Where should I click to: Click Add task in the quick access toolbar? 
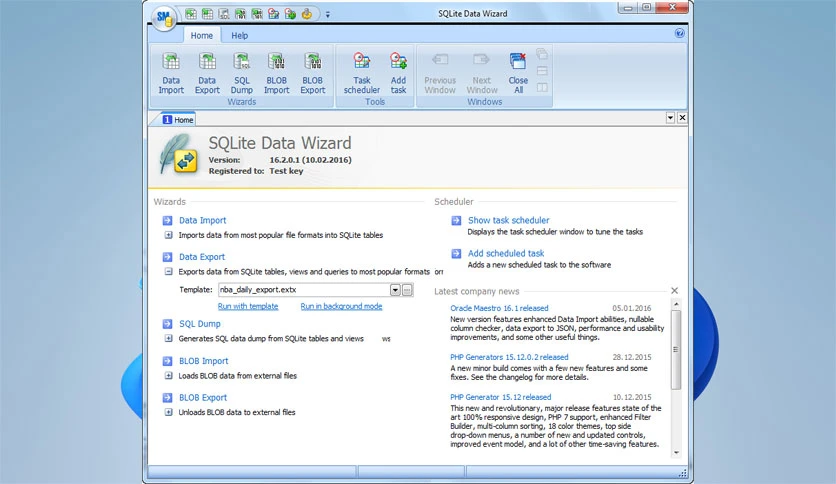tap(290, 14)
